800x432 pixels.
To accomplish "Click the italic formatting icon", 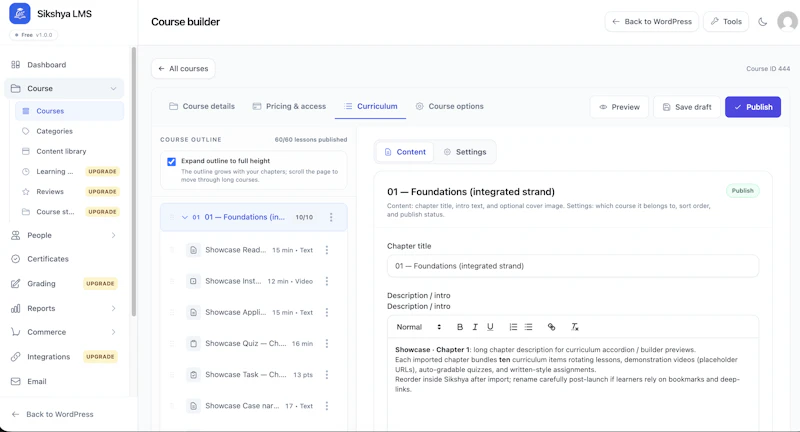I will coord(475,327).
